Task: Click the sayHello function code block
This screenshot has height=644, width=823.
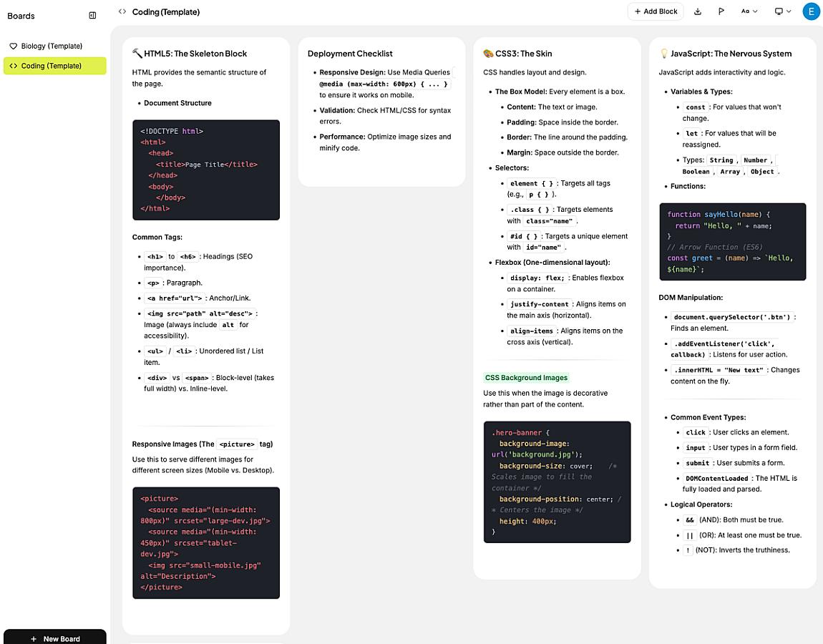Action: click(x=733, y=241)
